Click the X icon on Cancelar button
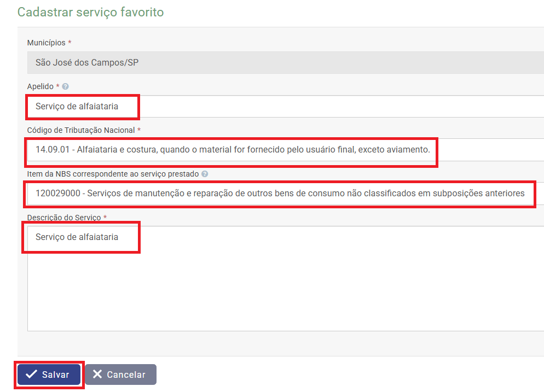 [x=97, y=375]
